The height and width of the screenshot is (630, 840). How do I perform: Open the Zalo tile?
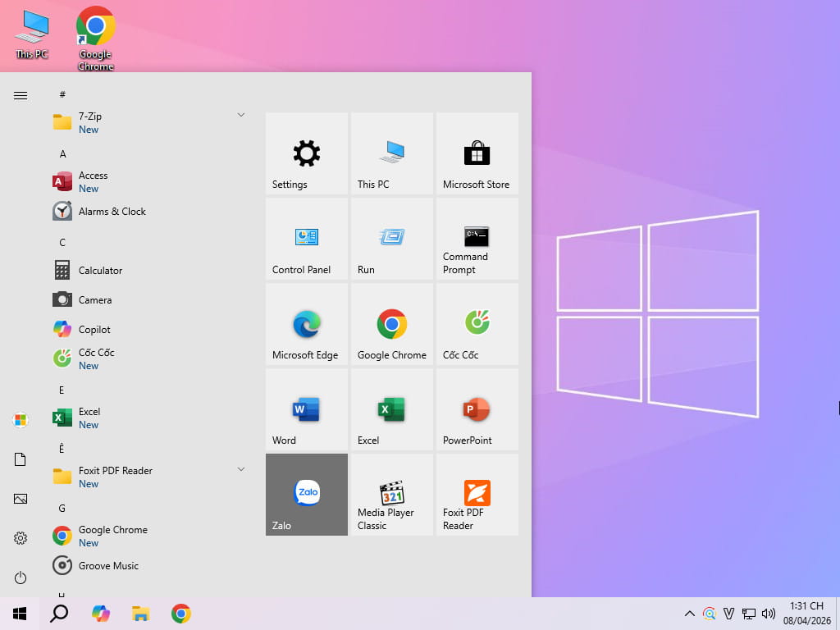tap(307, 494)
